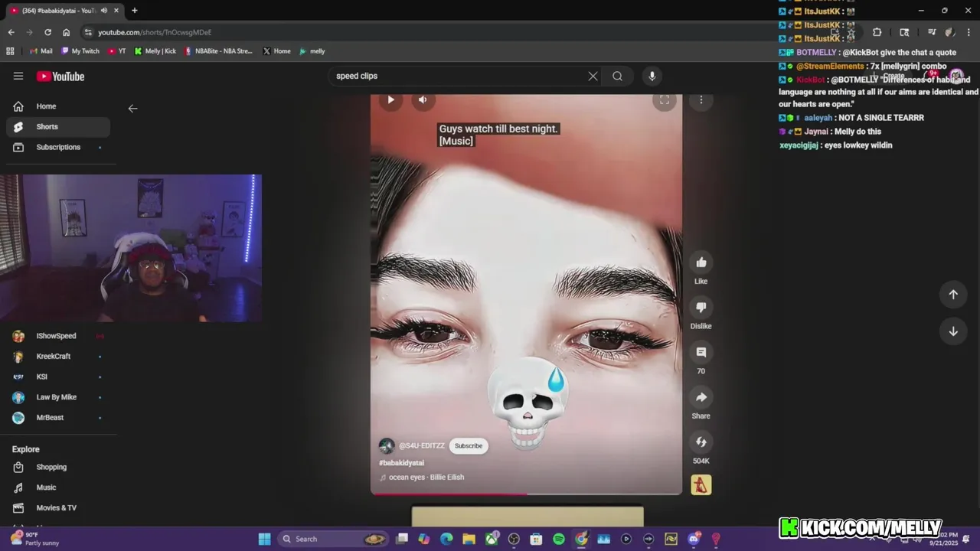This screenshot has width=980, height=551.
Task: Open Music under Explore
Action: [58, 487]
